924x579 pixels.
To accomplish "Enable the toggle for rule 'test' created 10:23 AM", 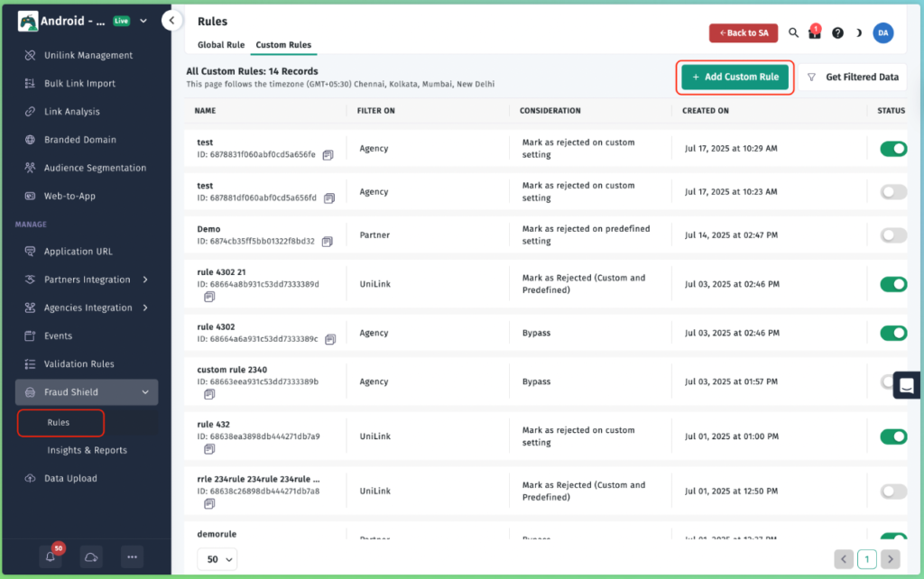I will click(893, 191).
